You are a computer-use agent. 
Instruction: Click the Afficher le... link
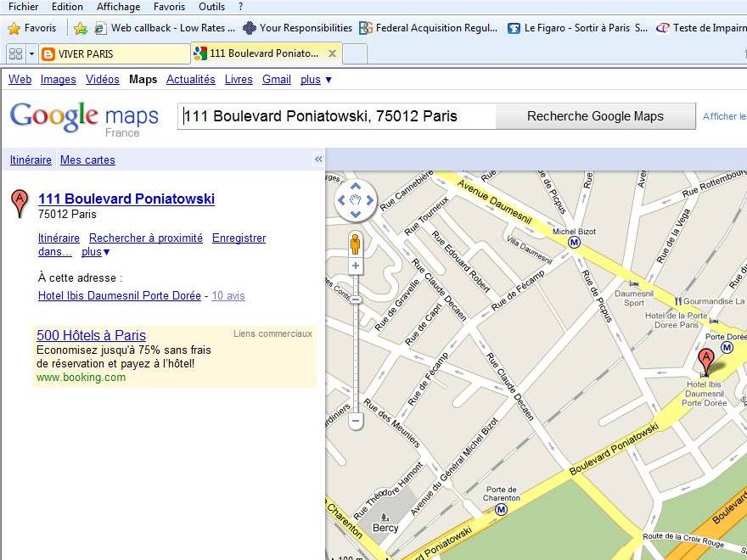click(x=725, y=116)
